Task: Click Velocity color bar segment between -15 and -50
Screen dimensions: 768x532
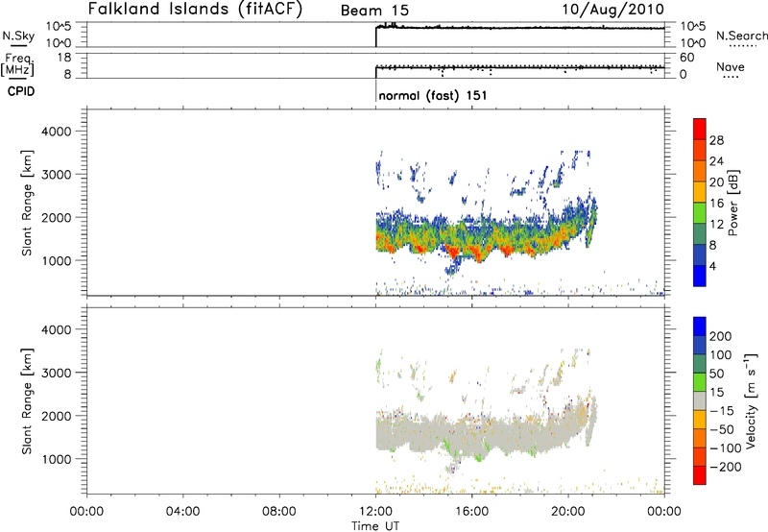Action: coord(700,420)
